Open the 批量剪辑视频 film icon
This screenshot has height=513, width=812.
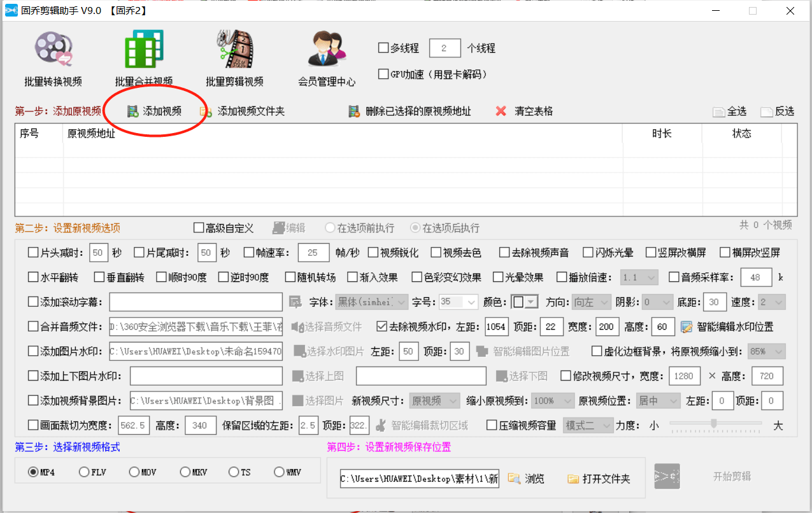(234, 50)
